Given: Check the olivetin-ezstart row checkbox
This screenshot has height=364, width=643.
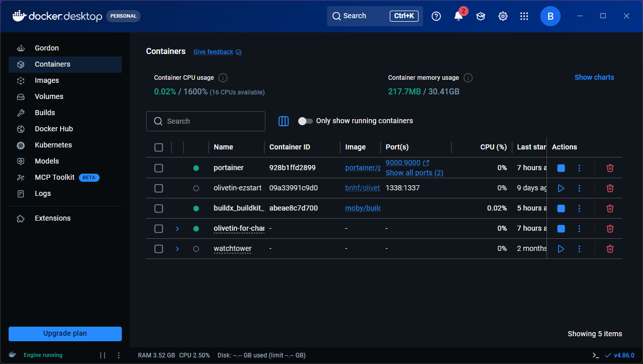Looking at the screenshot, I should 159,188.
